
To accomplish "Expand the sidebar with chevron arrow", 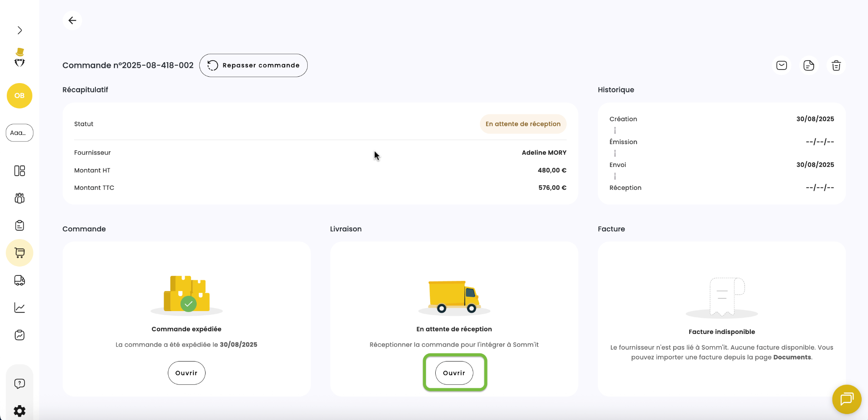I will (19, 30).
